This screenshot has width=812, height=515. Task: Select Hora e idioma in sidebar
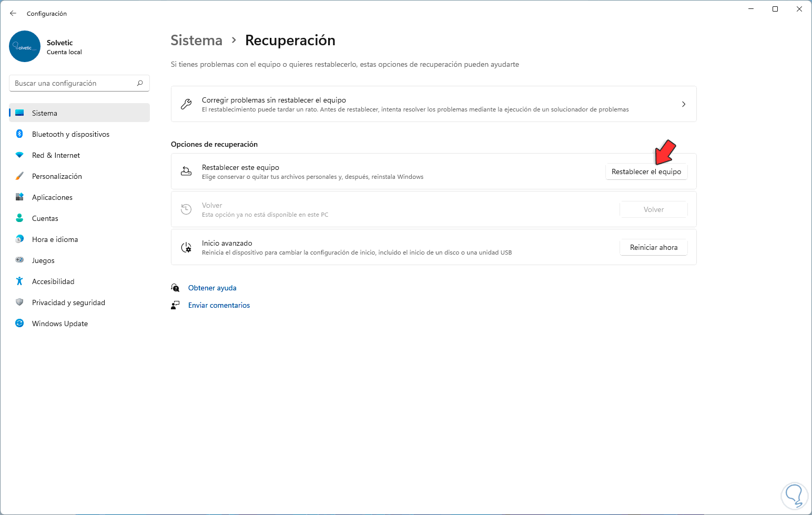pos(55,239)
